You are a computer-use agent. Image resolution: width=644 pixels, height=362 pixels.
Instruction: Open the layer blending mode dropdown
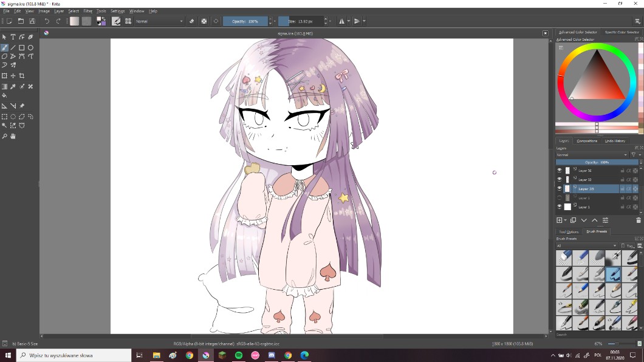pos(591,155)
